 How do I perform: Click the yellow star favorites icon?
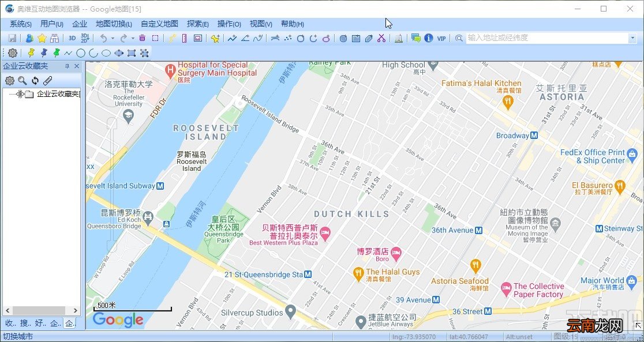[42, 38]
